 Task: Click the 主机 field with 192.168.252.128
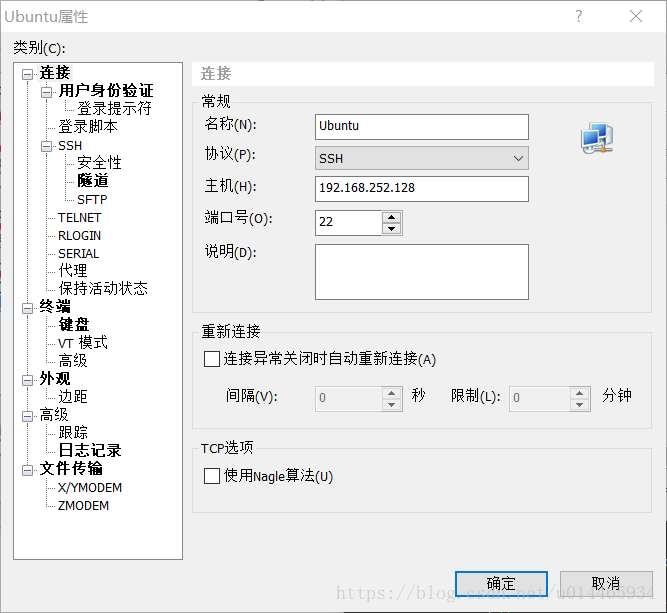click(x=422, y=188)
